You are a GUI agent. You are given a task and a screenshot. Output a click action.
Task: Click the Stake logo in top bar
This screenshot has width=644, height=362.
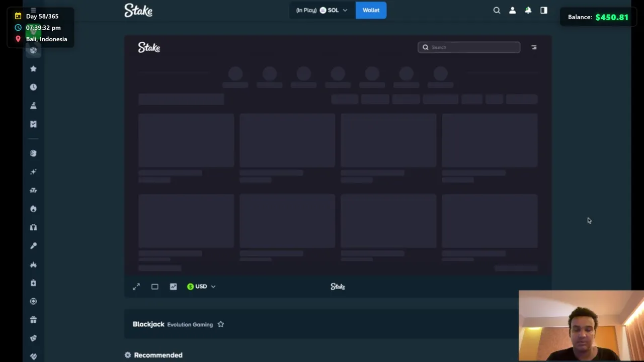[138, 10]
